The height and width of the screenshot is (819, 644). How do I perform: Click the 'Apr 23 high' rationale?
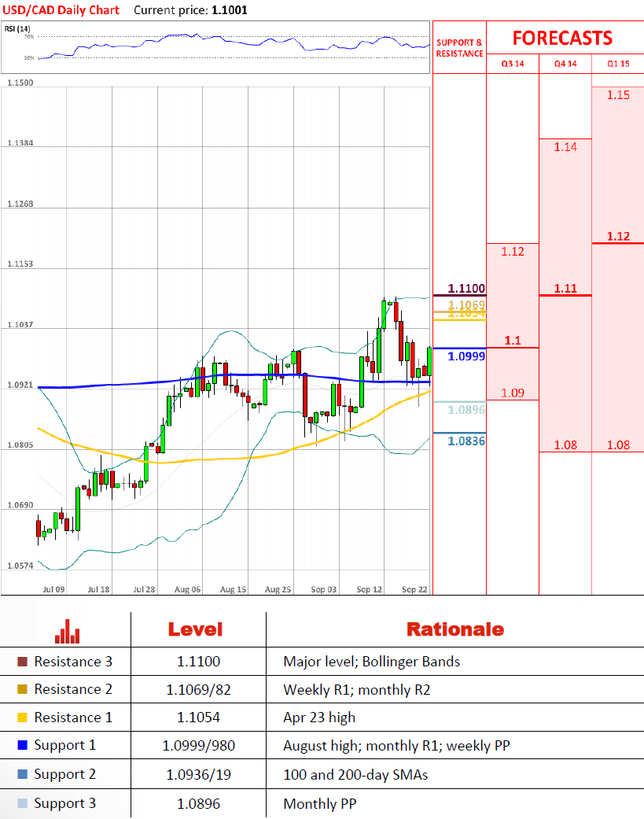[319, 718]
